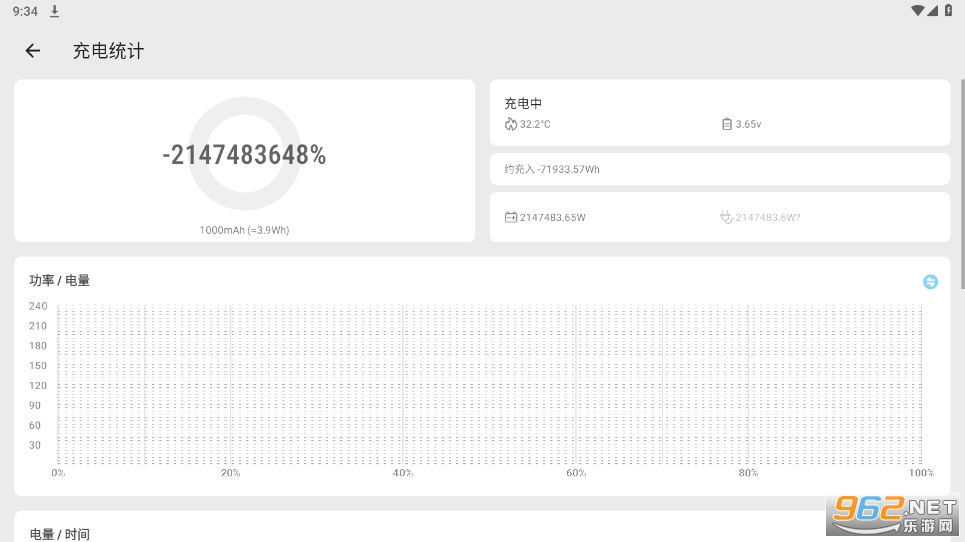Click the battery voltage icon

click(x=727, y=124)
